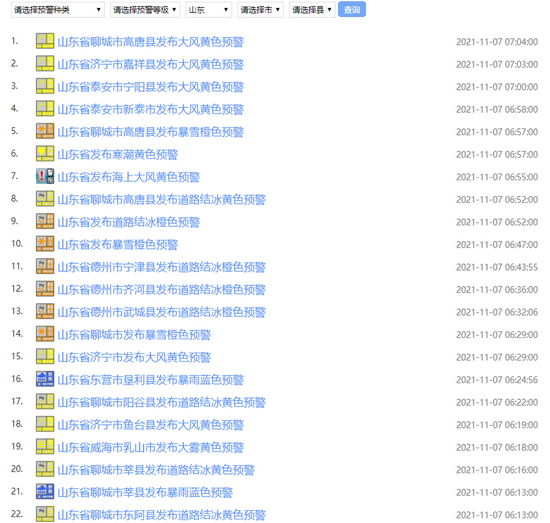Click road icing yellow icon for 聊城市莘县
The image size is (550, 523).
(x=45, y=469)
